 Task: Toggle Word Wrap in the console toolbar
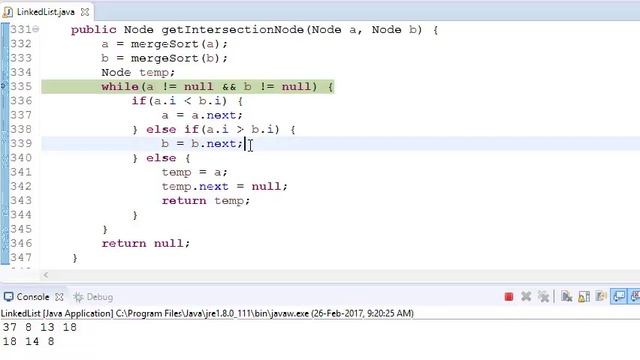coord(601,297)
